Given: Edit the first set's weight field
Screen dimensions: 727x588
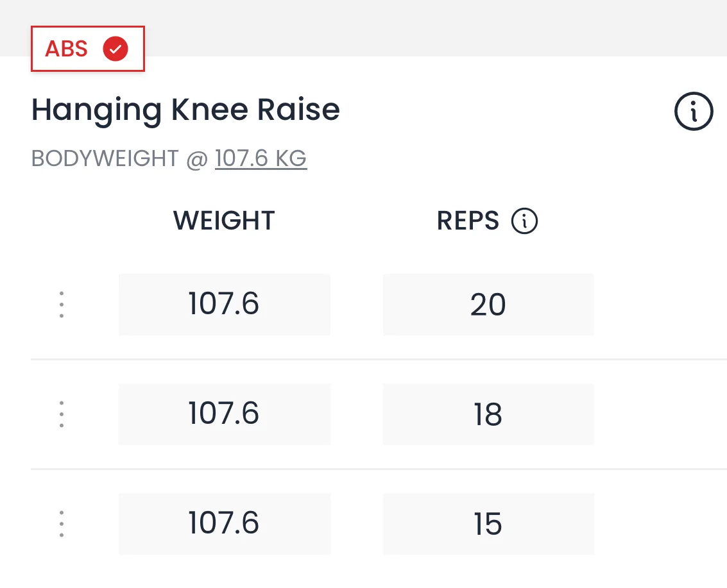Looking at the screenshot, I should coord(224,305).
